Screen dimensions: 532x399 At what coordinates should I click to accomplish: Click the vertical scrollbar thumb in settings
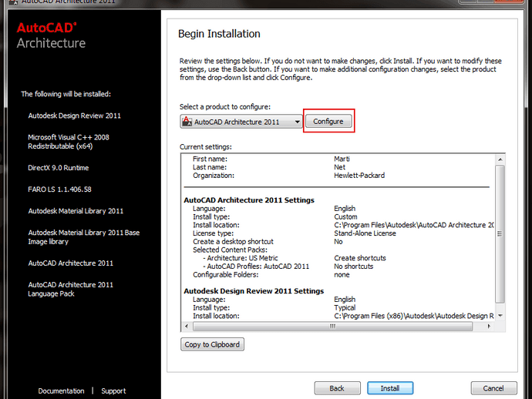point(500,233)
